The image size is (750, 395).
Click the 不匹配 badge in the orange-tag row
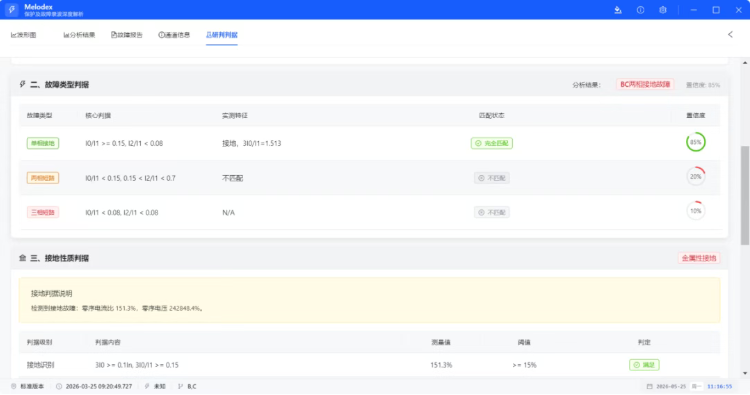pos(492,178)
